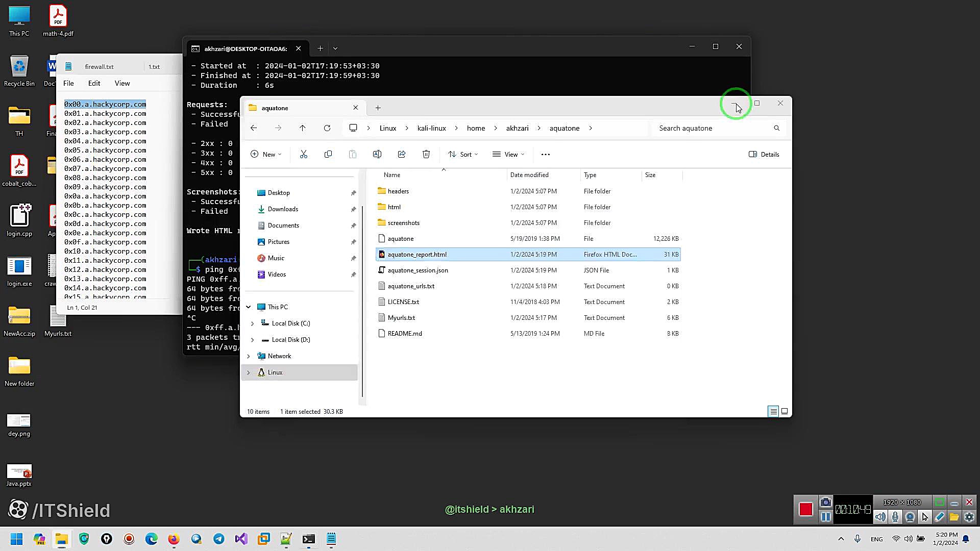
Task: Switch to the 1.txt tab in Notepad
Action: [x=154, y=67]
